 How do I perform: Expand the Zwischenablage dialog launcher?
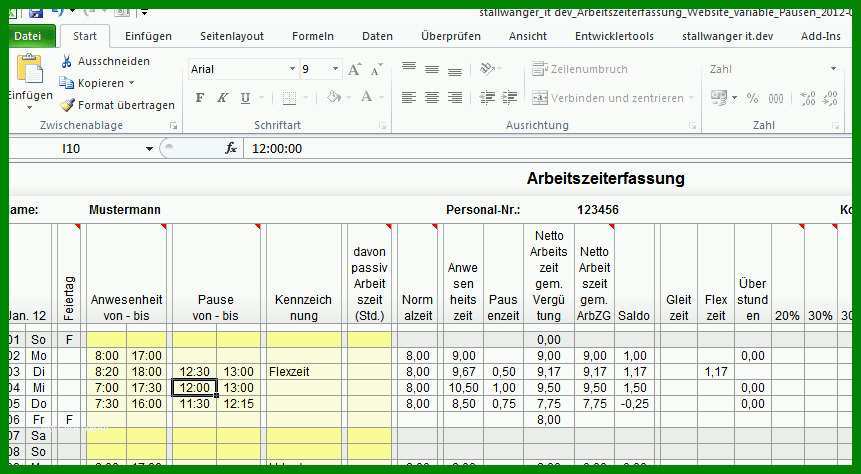pyautogui.click(x=174, y=126)
